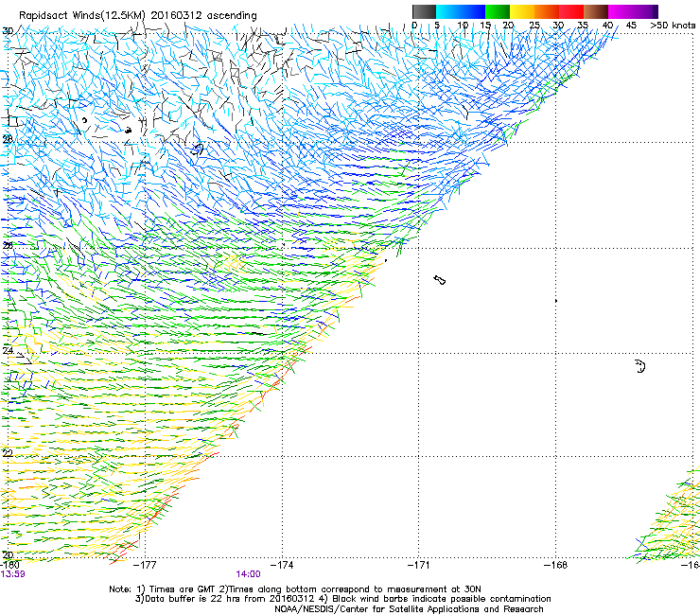Click the yellow 20–25 knot color segment

click(522, 11)
